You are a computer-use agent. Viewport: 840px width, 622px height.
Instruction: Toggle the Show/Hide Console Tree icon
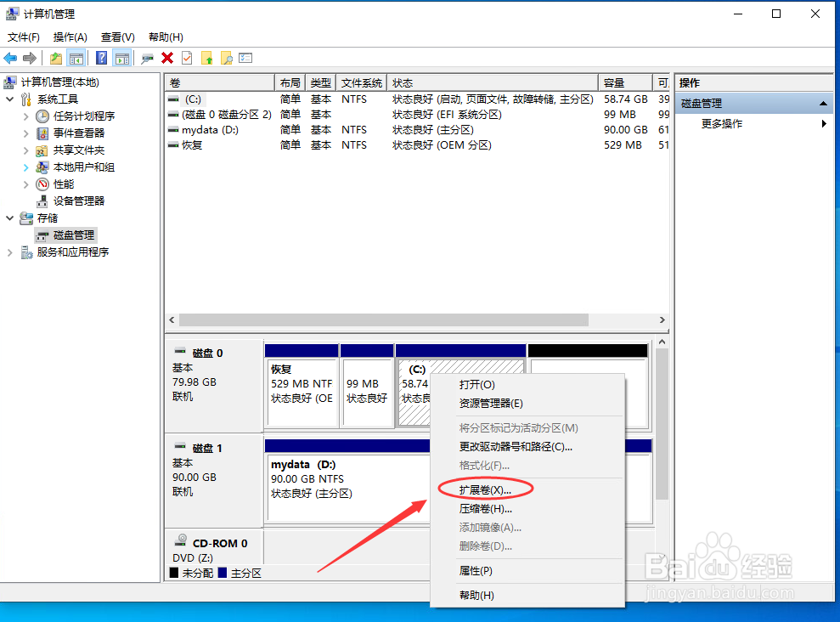tap(76, 58)
